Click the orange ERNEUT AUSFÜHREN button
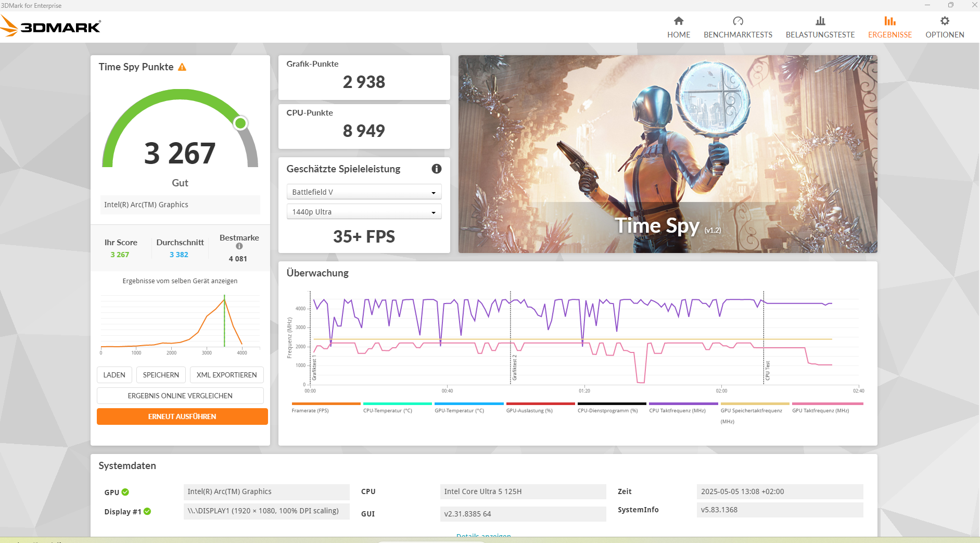Image resolution: width=980 pixels, height=543 pixels. (182, 416)
